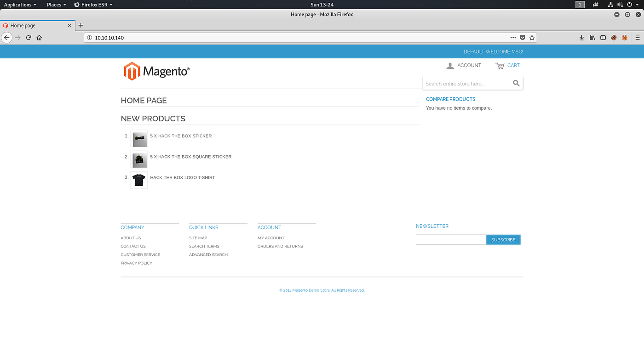Open the cookie editor extension
This screenshot has width=644, height=362.
click(x=614, y=38)
